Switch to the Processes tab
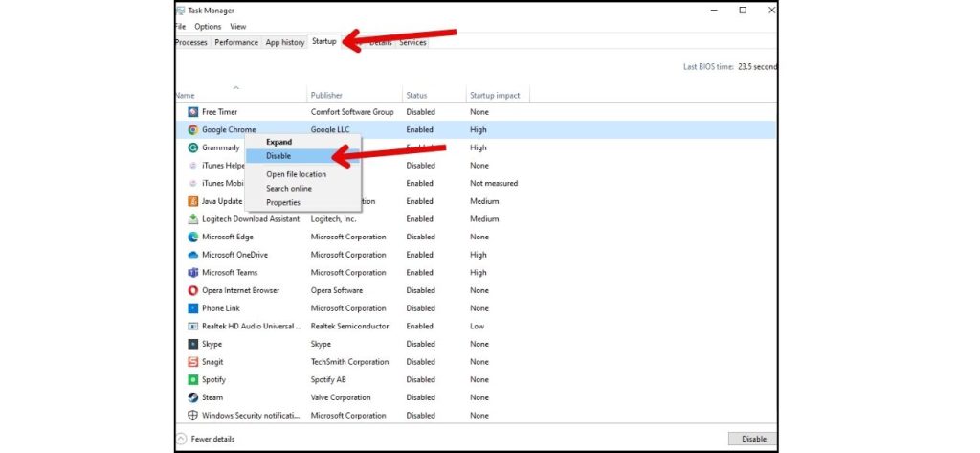The height and width of the screenshot is (453, 980). pyautogui.click(x=191, y=42)
